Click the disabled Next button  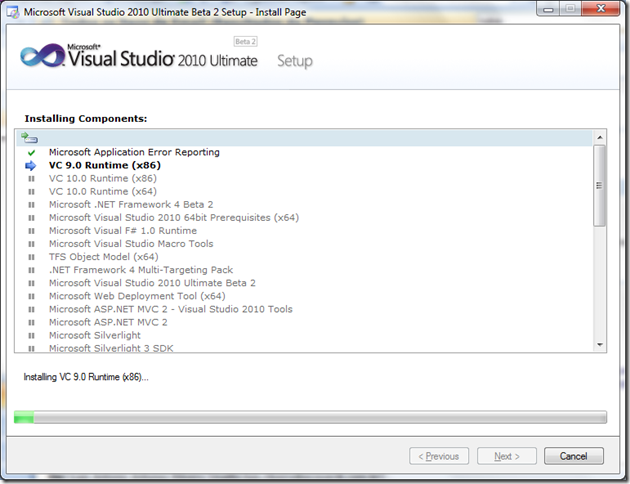507,456
